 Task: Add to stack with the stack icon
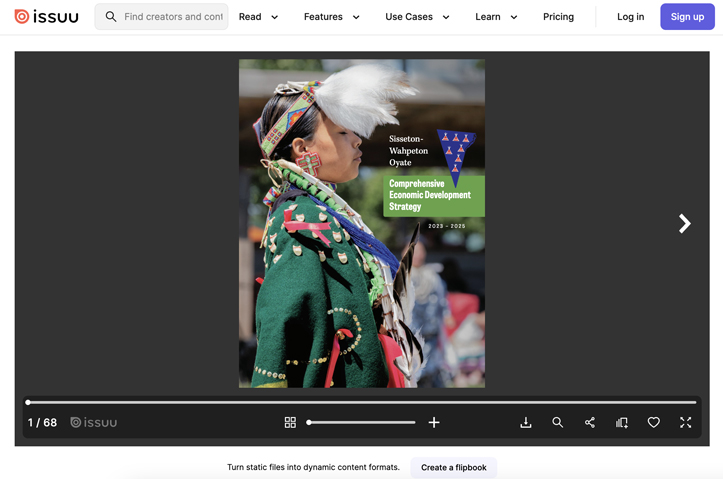[622, 422]
